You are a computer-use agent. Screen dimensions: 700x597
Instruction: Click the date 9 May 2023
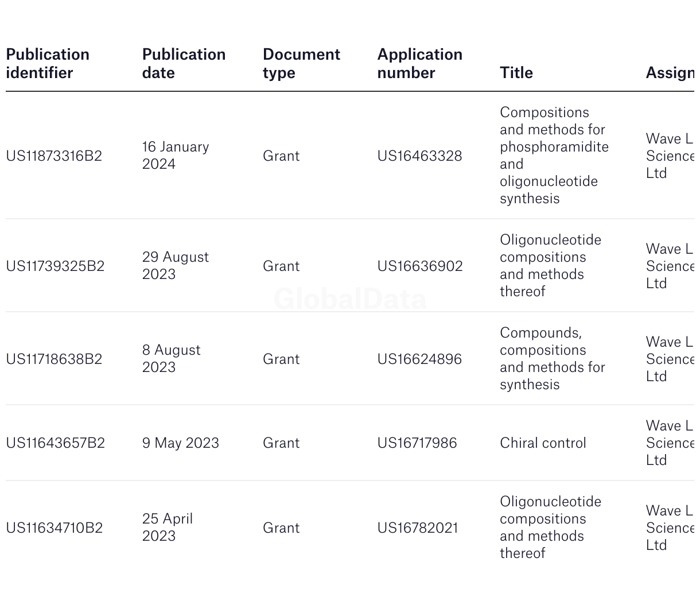tap(181, 443)
